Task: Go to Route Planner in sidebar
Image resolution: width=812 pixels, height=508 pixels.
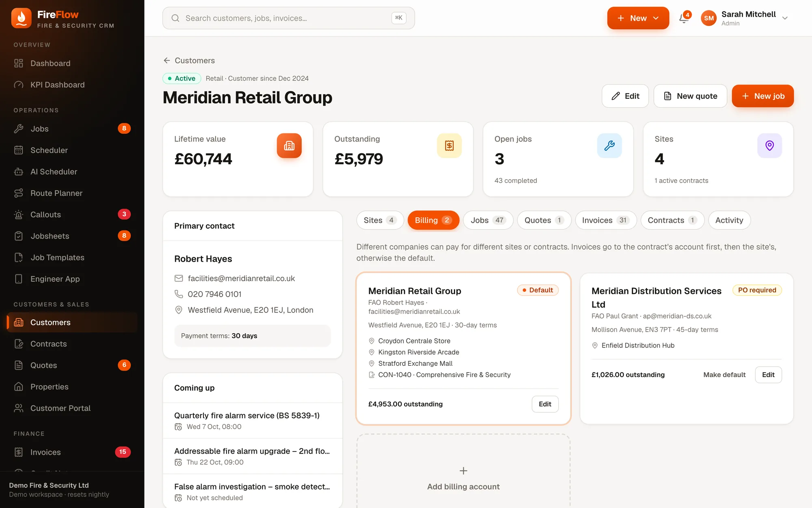Action: tap(72, 193)
